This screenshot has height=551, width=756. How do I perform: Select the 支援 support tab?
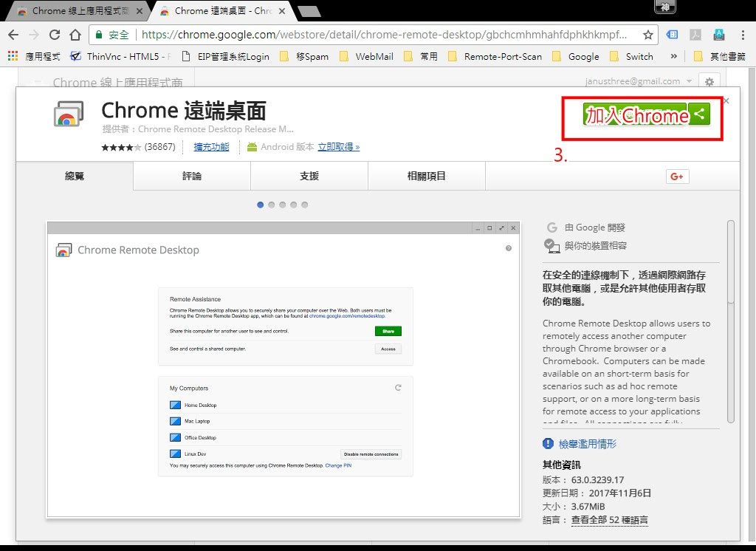309,176
